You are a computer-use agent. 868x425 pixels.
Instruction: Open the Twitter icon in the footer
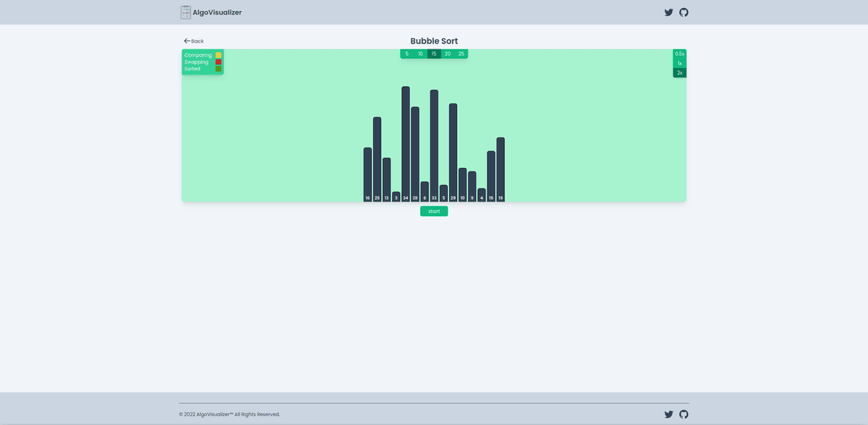pos(668,414)
